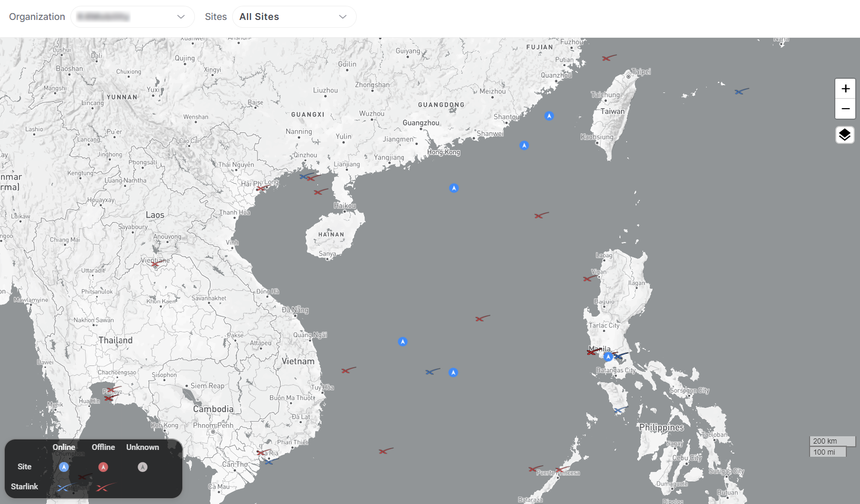
Task: Click the Offline site icon in legend
Action: tap(103, 467)
